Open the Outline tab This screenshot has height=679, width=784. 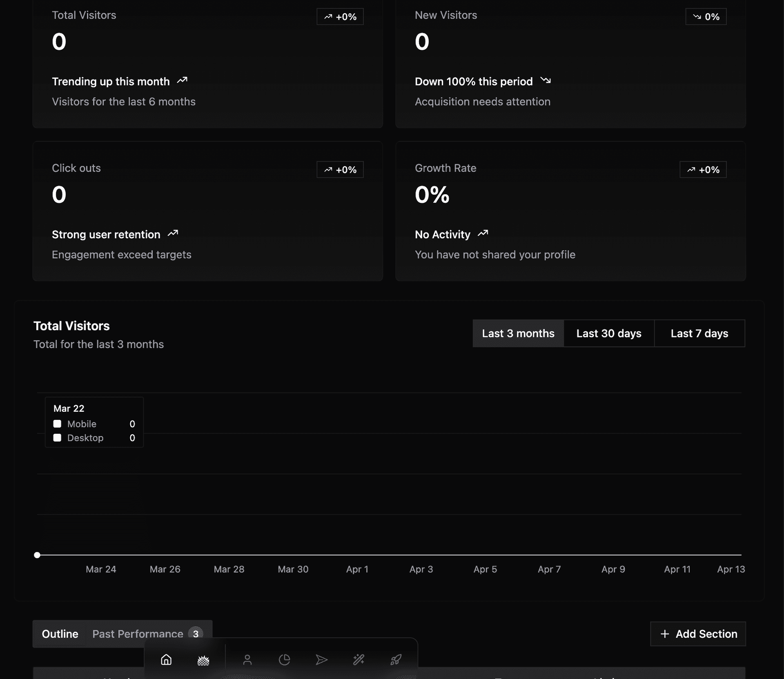click(x=60, y=634)
